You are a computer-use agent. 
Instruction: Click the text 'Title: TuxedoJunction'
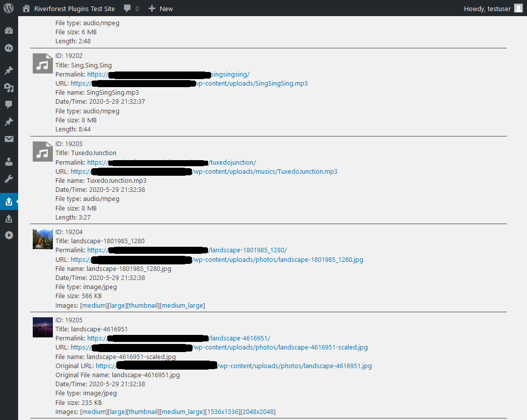[86, 153]
